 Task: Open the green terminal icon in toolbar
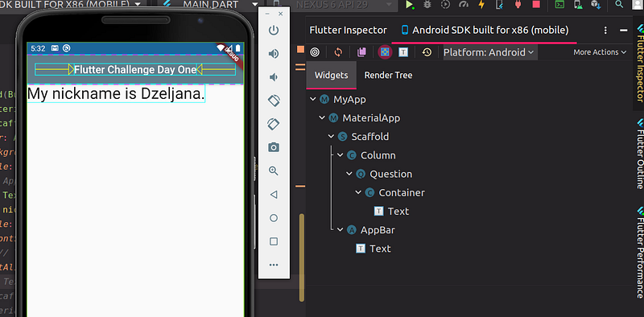[x=559, y=5]
